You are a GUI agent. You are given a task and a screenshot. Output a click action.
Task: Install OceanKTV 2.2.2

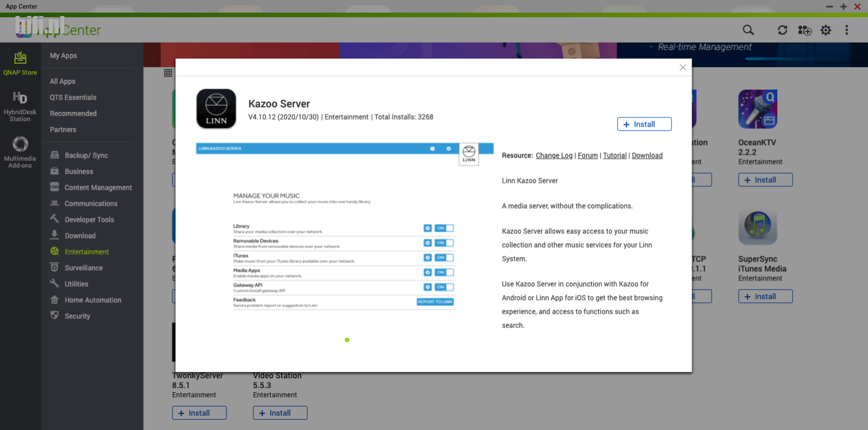coord(765,180)
